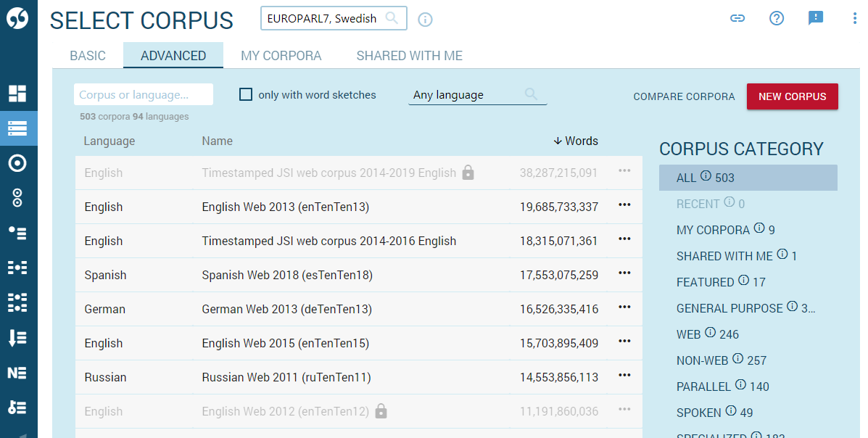Open the three-dot overflow menu top right
868x438 pixels.
click(853, 18)
